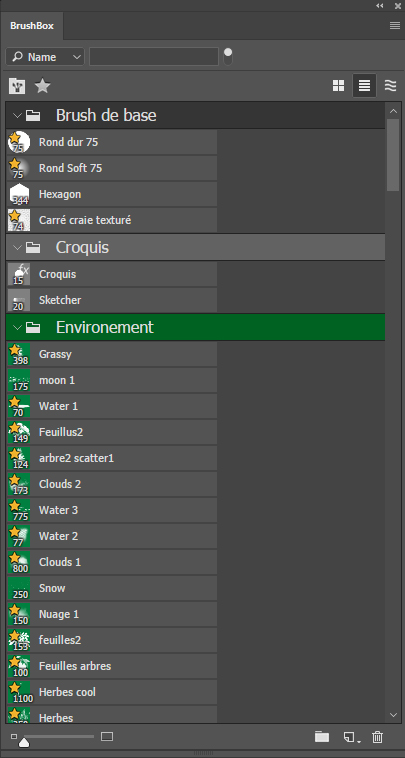Viewport: 405px width, 758px height.
Task: Select the Grassy brush thumbnail
Action: [19, 354]
